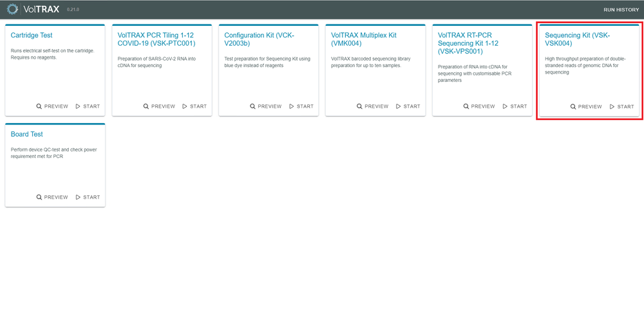Start Sequencing Kit VSK-VSK004

pyautogui.click(x=622, y=106)
